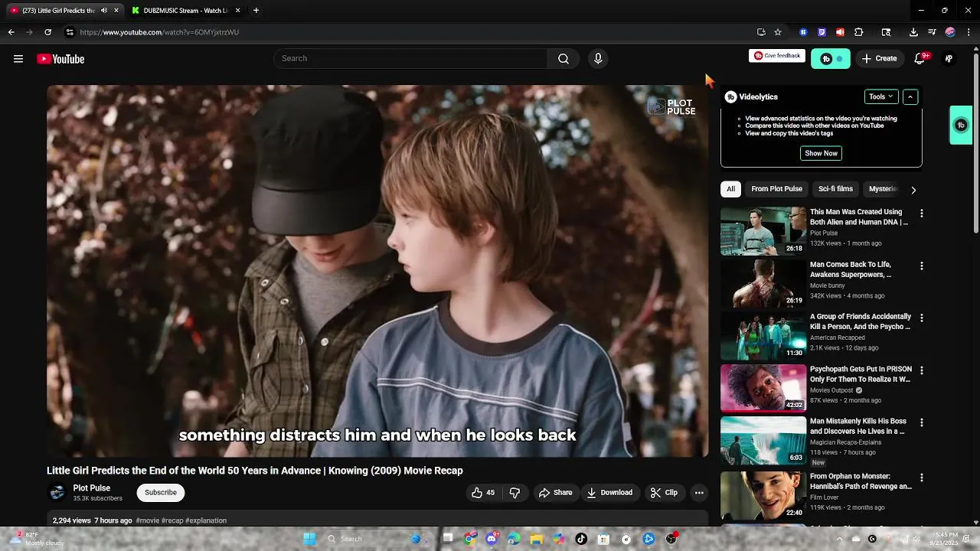Click the Twitch extension icon
Image resolution: width=980 pixels, height=551 pixels.
tap(822, 32)
